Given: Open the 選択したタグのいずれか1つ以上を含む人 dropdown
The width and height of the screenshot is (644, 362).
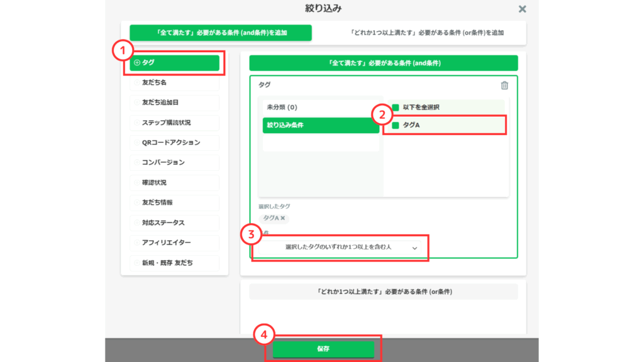Looking at the screenshot, I should tap(338, 248).
